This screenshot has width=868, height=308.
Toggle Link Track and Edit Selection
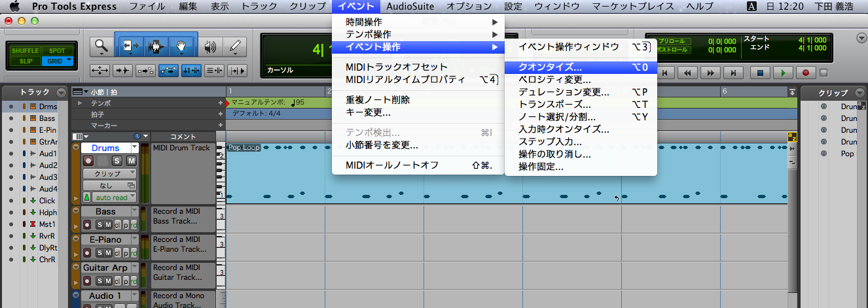(213, 69)
